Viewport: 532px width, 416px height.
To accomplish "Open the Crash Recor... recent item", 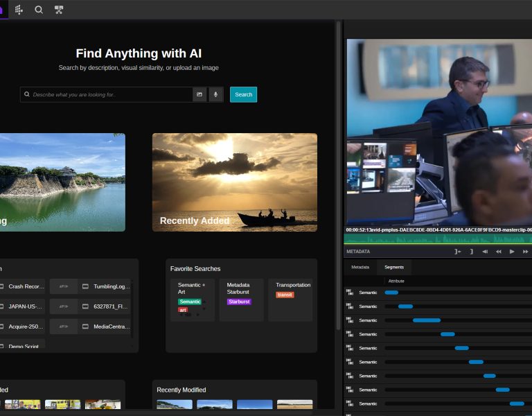I will (x=22, y=286).
